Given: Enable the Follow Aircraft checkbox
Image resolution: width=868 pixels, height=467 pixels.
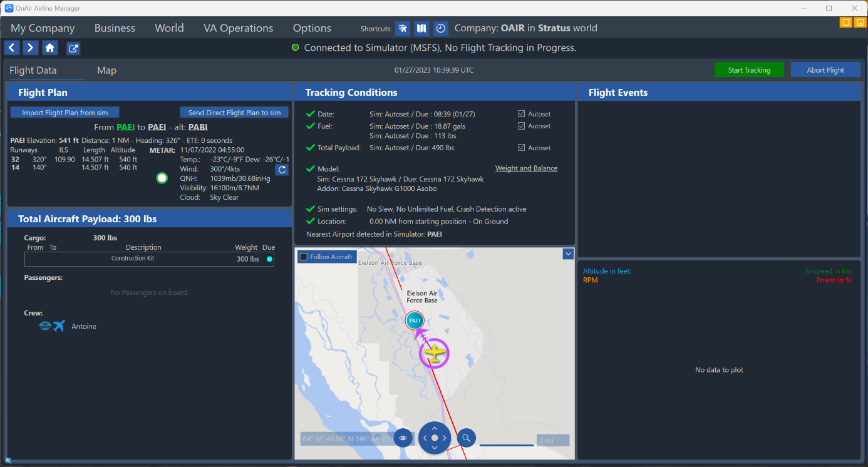Looking at the screenshot, I should pyautogui.click(x=304, y=257).
